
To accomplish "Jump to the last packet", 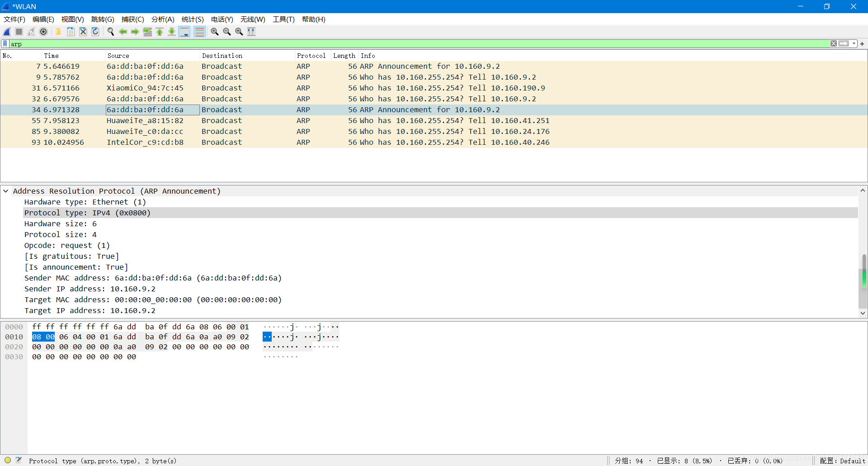I will click(172, 32).
